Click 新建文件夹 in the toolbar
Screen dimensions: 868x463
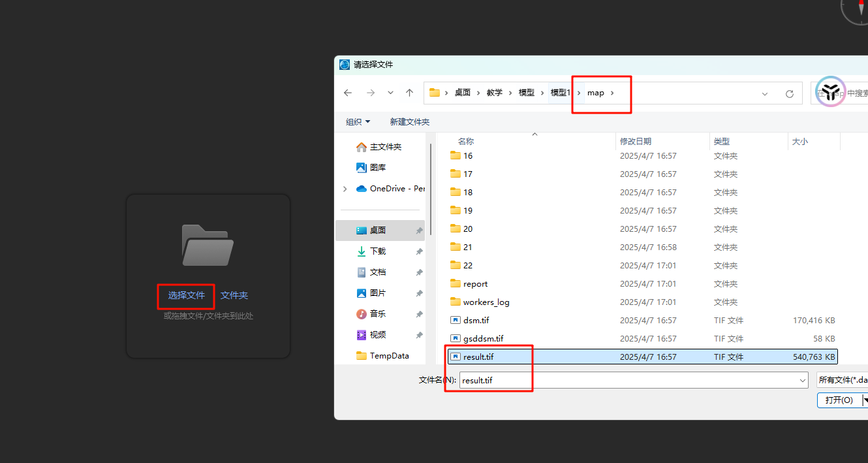[x=409, y=122]
